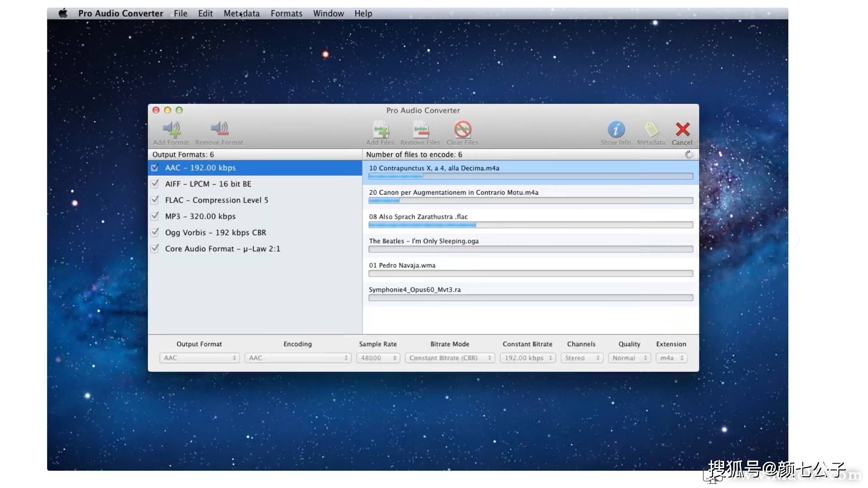Open the Sample Rate 48000 dropdown
This screenshot has height=488, width=868.
(378, 358)
